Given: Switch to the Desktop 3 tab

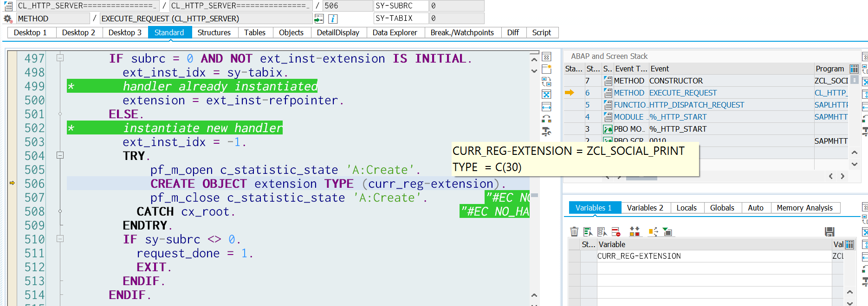Looking at the screenshot, I should pyautogui.click(x=125, y=32).
